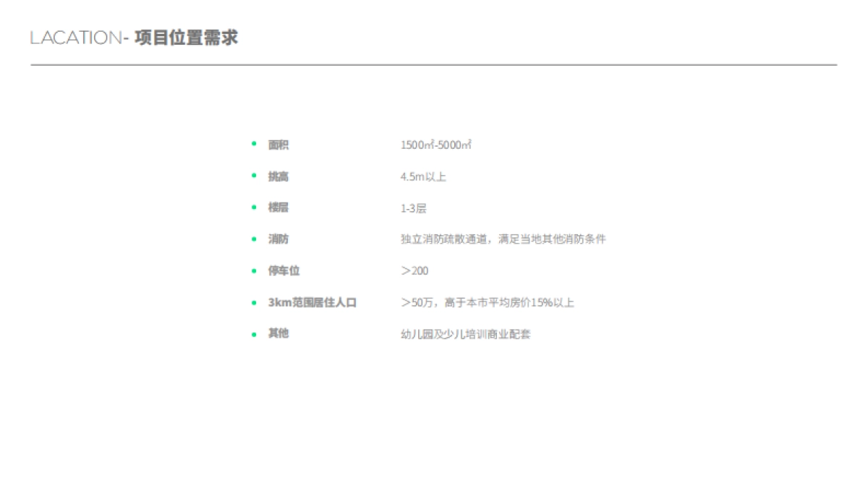Click the 1500㎡-5000㎡ value text
The image size is (868, 488).
(x=436, y=144)
